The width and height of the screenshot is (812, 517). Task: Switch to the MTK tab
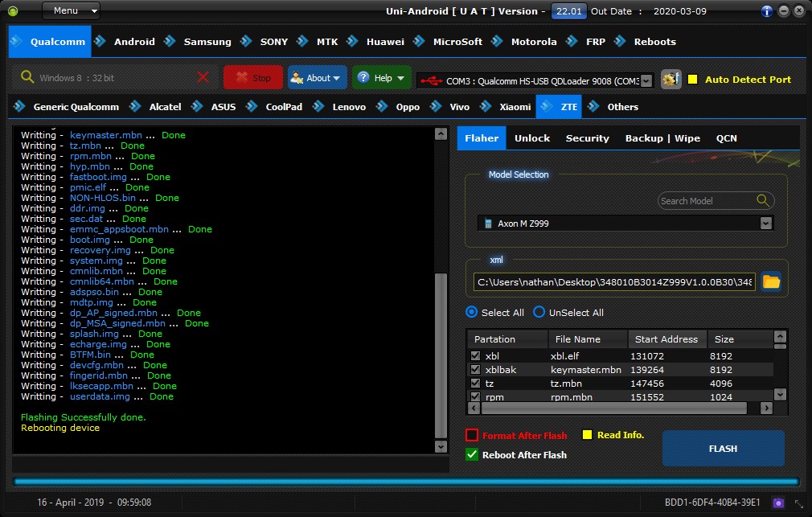(x=326, y=42)
